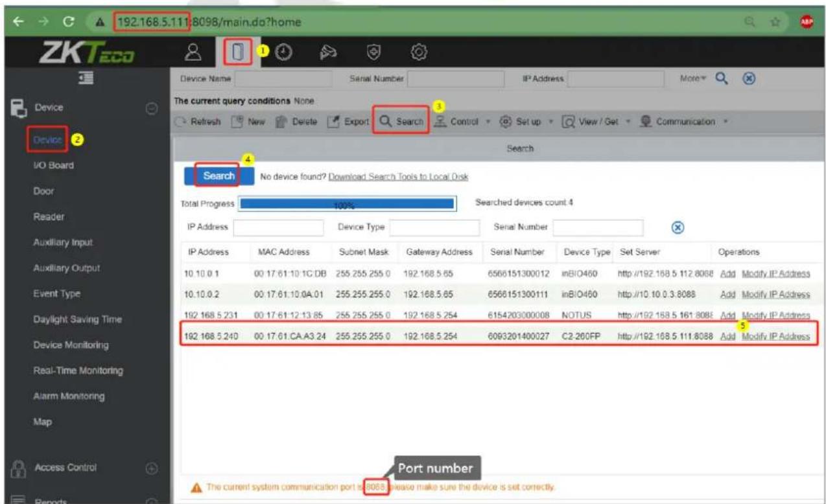Clear search dialog filters with X icon
The width and height of the screenshot is (826, 504).
[x=679, y=227]
